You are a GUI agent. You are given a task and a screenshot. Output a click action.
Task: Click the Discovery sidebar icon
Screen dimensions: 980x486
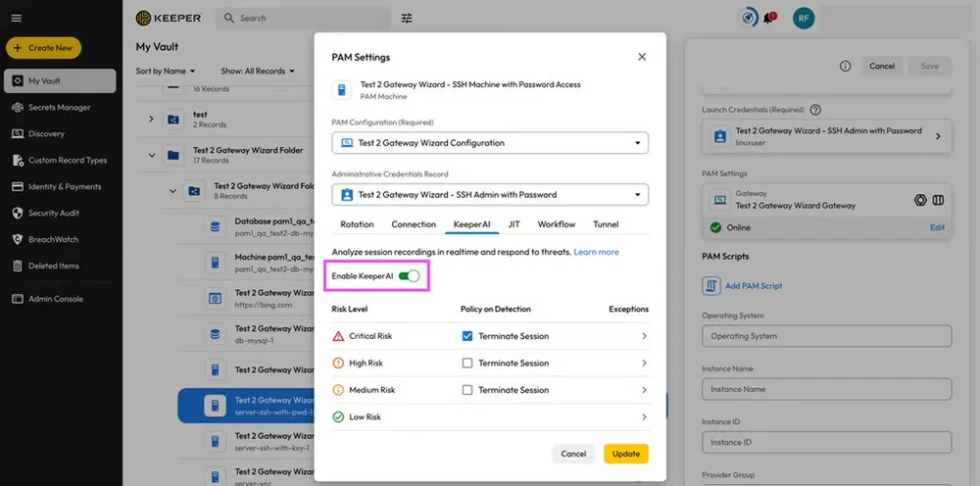(18, 133)
